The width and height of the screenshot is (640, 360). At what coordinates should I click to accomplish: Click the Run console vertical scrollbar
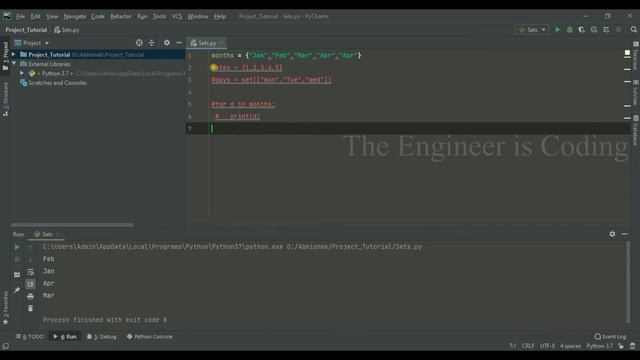coord(627,282)
